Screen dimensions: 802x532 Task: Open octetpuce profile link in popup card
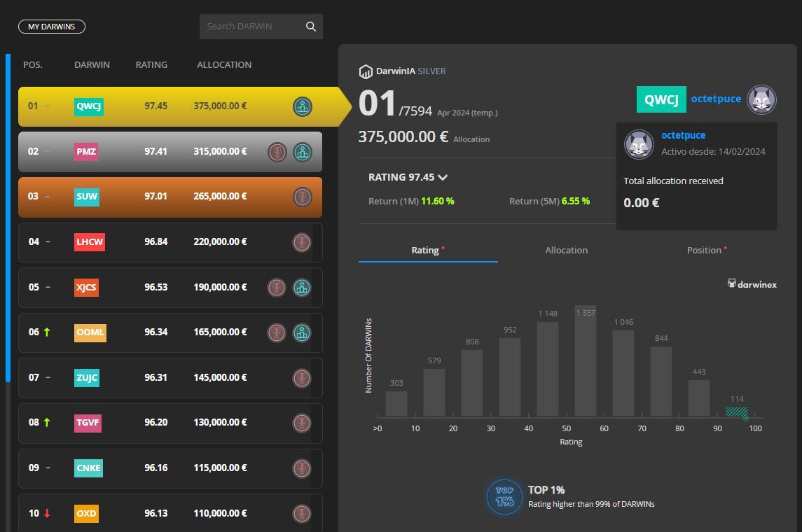pyautogui.click(x=683, y=135)
